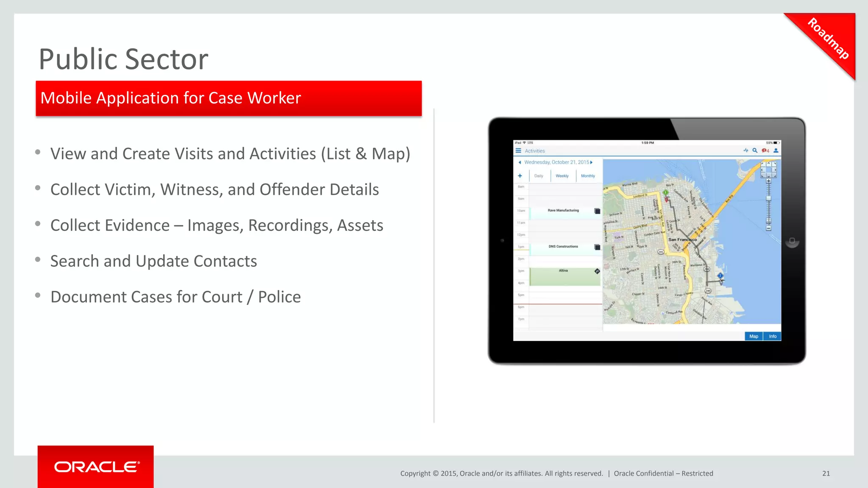
Task: Select the Info button at bottom
Action: pos(773,336)
